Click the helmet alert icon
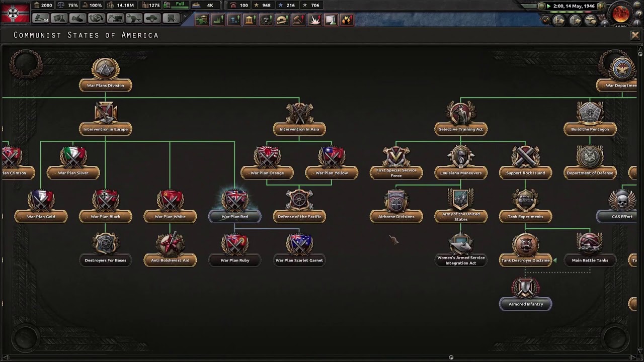This screenshot has height=362, width=644. point(282,20)
